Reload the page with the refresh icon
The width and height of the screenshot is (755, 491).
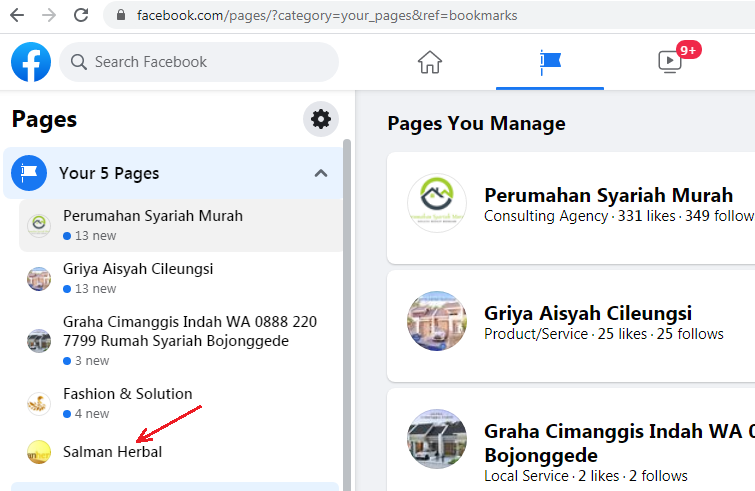pos(81,15)
